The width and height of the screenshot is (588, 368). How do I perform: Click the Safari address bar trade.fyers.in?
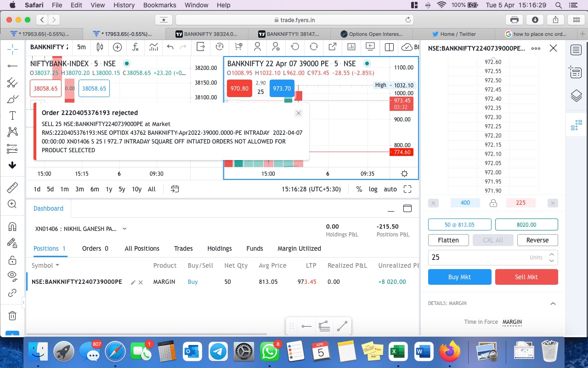point(294,20)
